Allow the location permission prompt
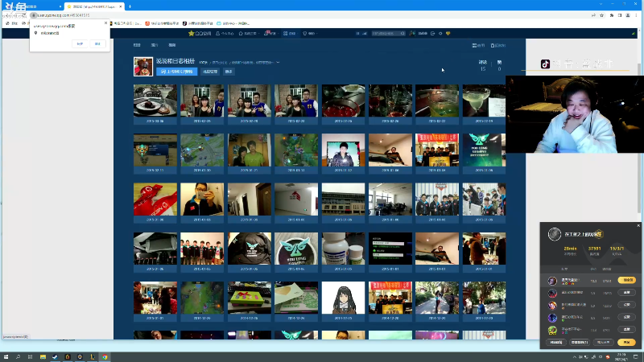This screenshot has height=362, width=644. [80, 44]
